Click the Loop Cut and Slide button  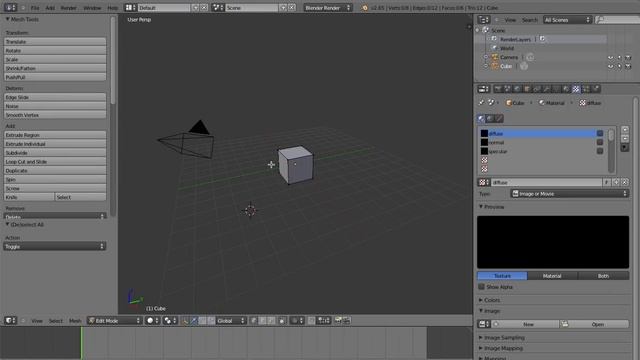(x=55, y=162)
